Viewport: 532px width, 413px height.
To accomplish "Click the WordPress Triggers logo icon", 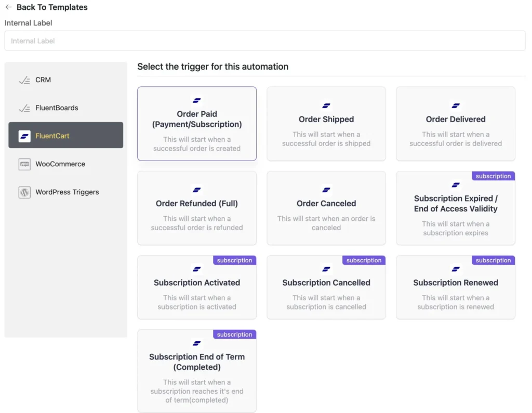I will [x=24, y=192].
